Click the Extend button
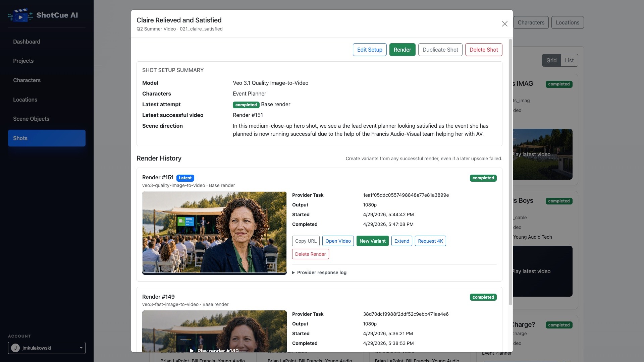Image resolution: width=644 pixels, height=362 pixels. pos(401,241)
